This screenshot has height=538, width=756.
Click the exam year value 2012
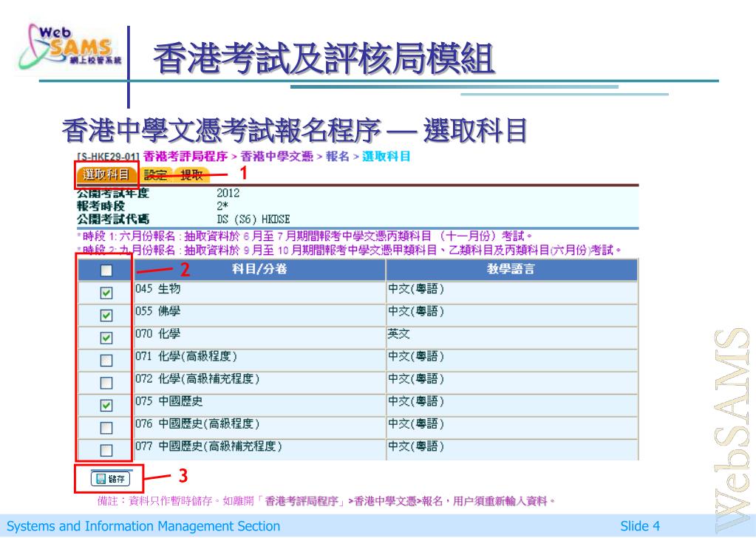pos(228,194)
